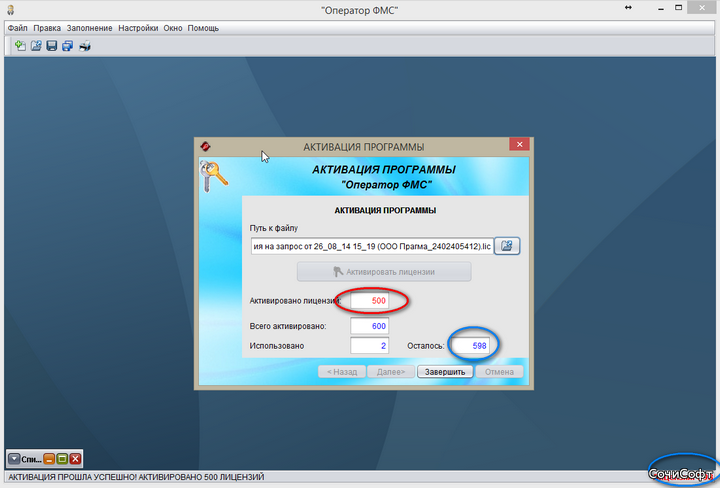Click the license file path field
The width and height of the screenshot is (720, 488).
coord(372,246)
